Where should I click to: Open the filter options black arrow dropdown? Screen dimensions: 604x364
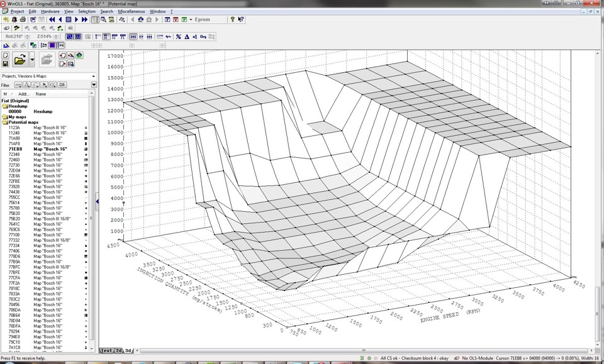tap(94, 85)
